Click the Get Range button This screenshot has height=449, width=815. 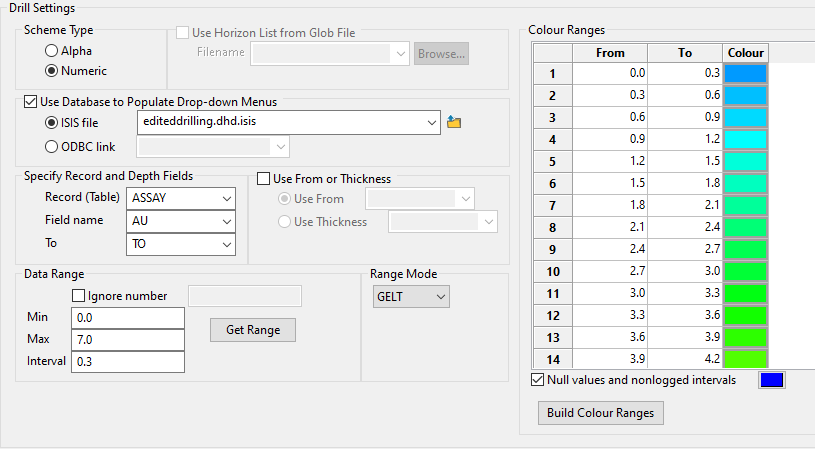[253, 330]
